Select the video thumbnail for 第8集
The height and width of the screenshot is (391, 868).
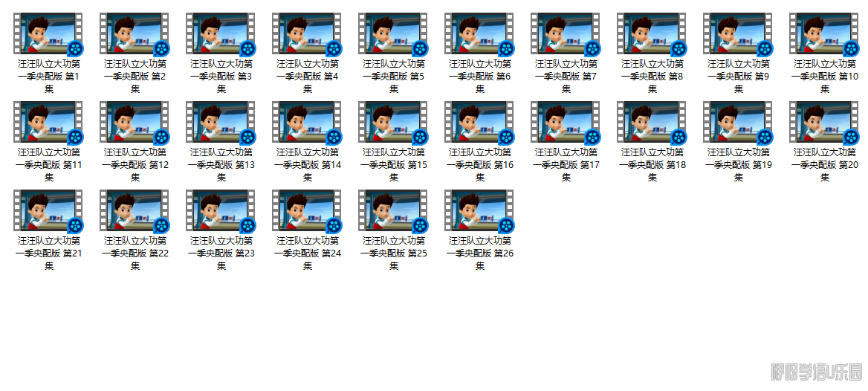pos(652,33)
